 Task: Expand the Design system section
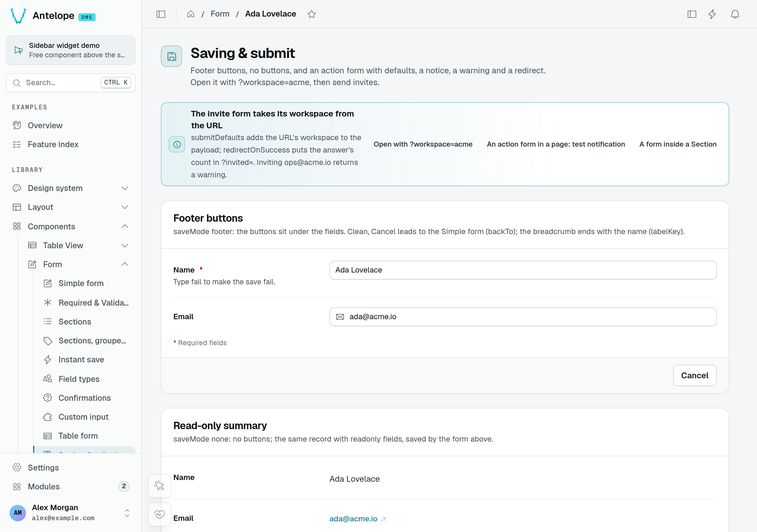(x=71, y=188)
